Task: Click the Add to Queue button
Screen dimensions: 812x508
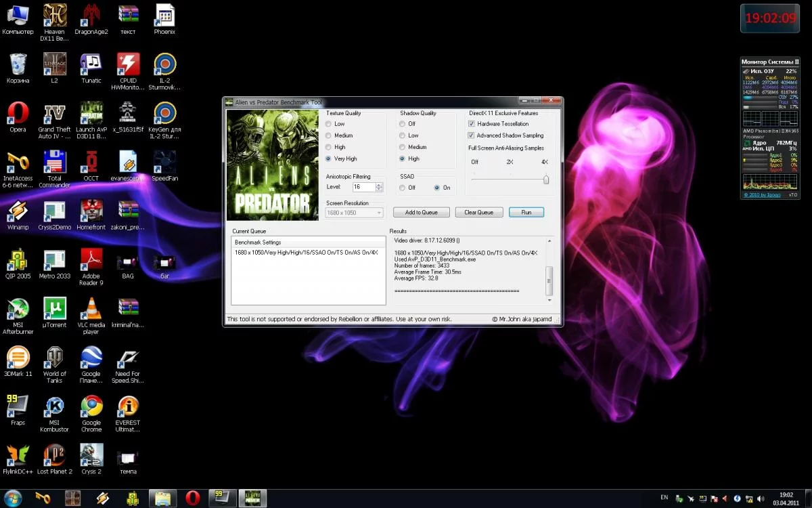Action: [421, 213]
